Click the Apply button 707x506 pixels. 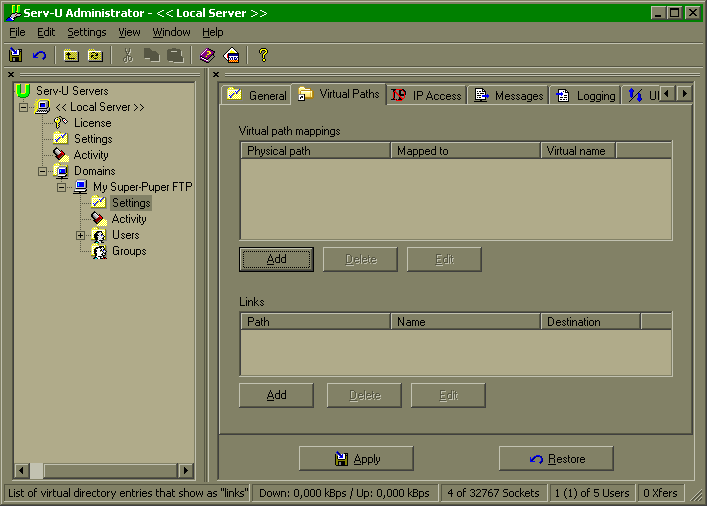[x=356, y=459]
